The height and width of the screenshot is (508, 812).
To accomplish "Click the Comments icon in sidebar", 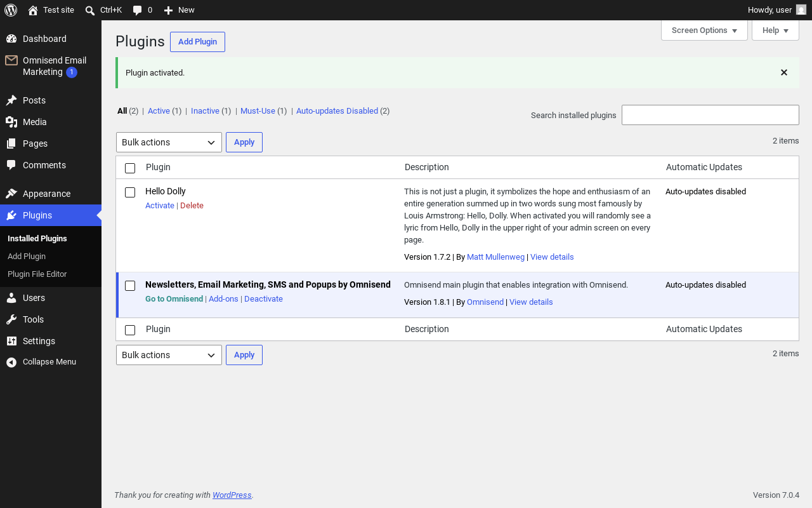I will [x=11, y=165].
